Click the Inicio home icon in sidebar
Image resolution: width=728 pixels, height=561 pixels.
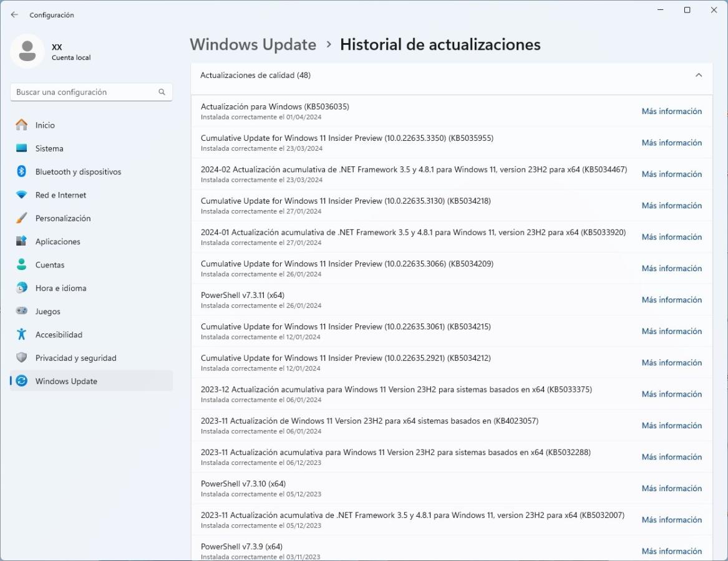click(x=22, y=125)
